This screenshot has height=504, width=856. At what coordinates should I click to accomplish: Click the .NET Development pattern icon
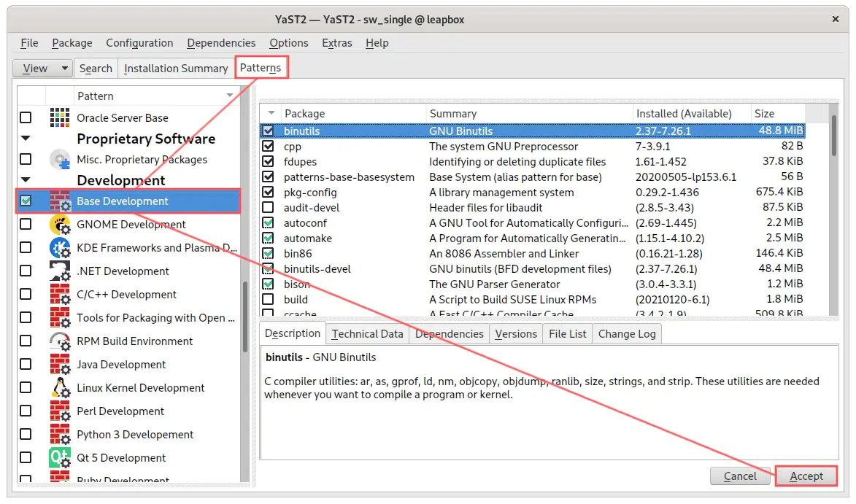(x=60, y=271)
